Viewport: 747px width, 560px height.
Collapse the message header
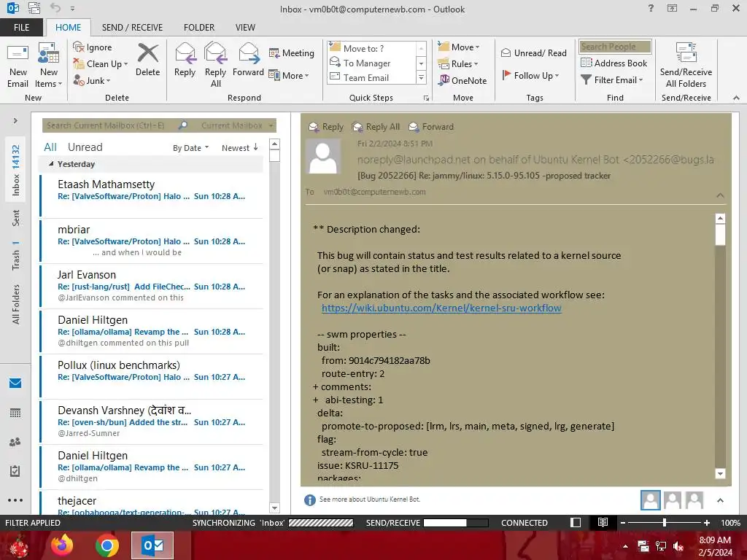720,195
